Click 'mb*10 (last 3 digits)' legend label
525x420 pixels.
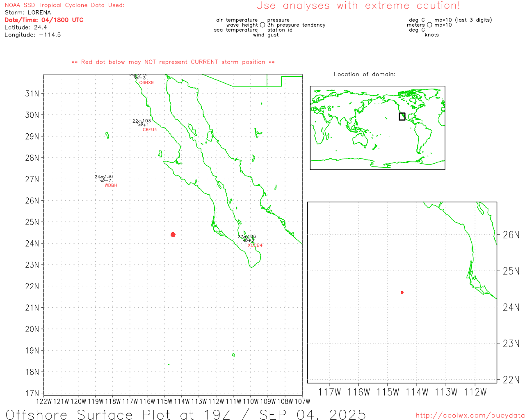pos(463,20)
